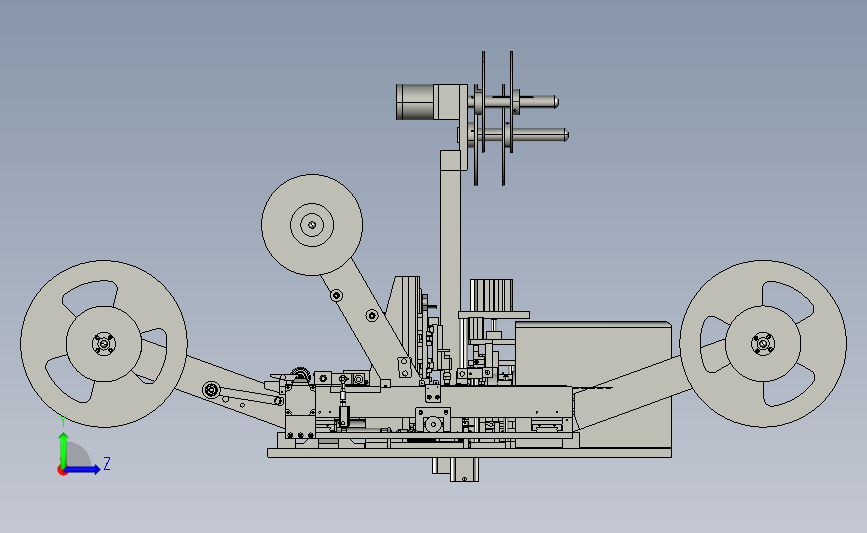This screenshot has width=867, height=533.
Task: Pick the lower bolt on diagonal arm
Action: (372, 316)
